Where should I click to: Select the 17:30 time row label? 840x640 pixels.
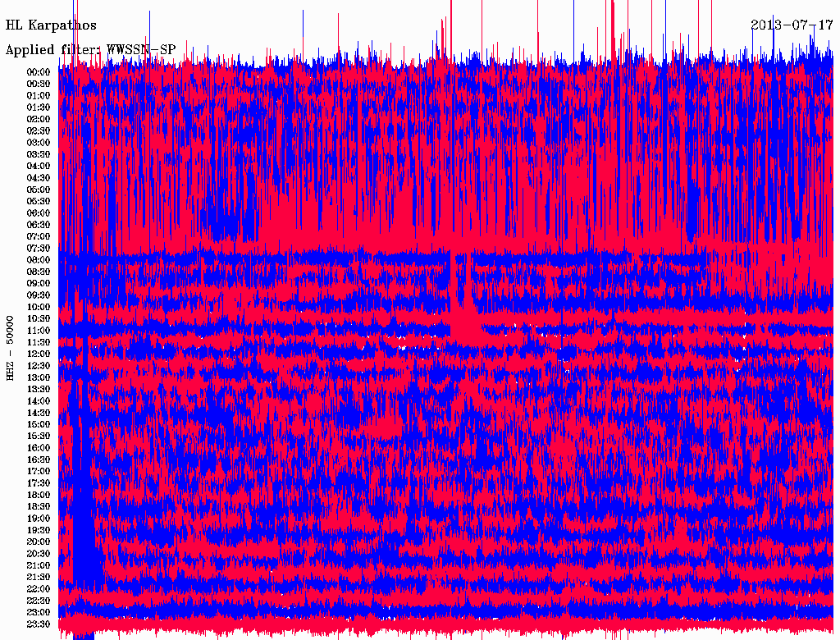click(x=39, y=483)
